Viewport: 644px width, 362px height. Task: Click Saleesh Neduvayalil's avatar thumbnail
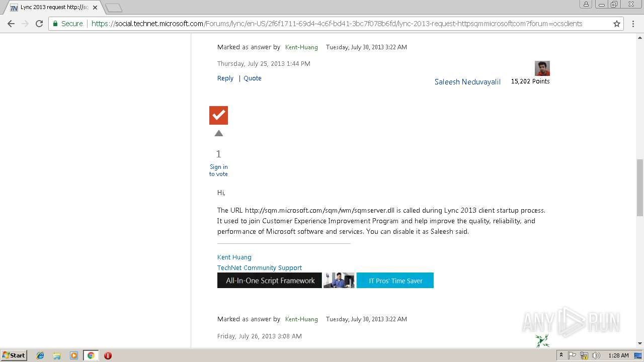coord(542,68)
